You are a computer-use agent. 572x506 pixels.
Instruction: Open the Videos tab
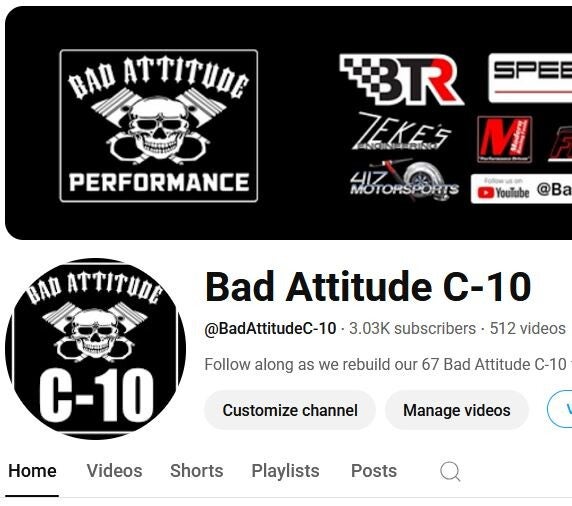tap(114, 471)
